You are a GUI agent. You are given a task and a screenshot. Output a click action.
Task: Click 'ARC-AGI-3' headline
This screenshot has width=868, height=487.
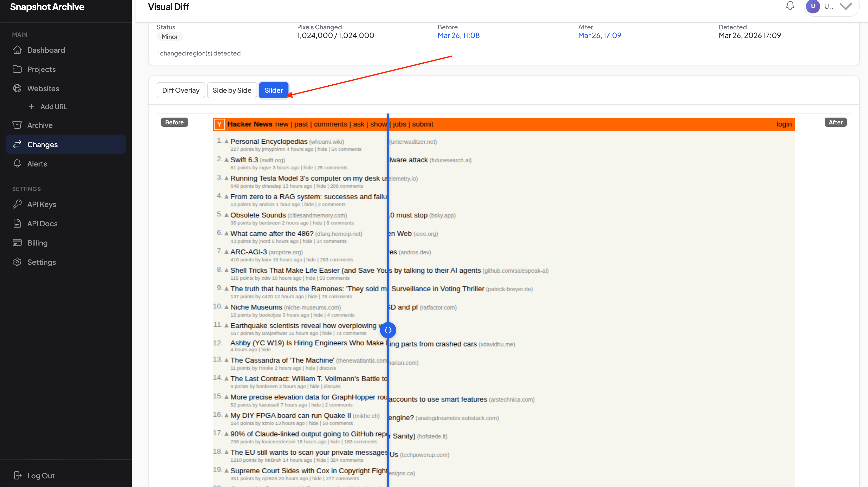click(x=249, y=252)
